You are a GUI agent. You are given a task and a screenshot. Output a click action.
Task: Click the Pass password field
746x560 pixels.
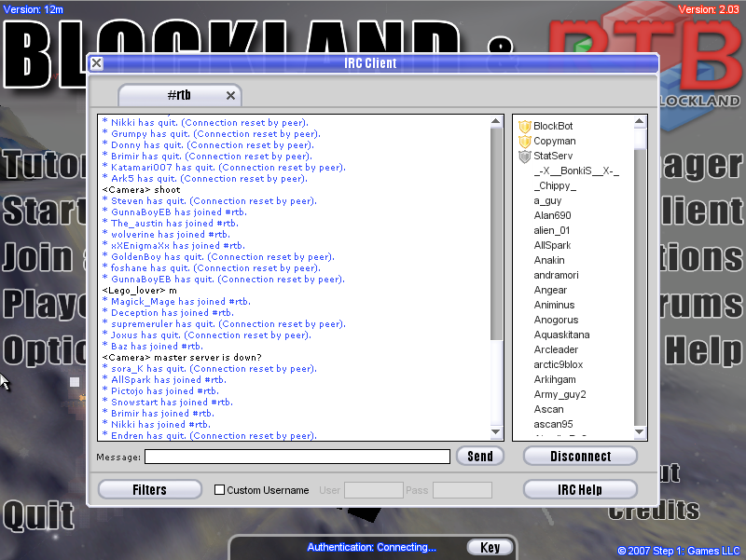pyautogui.click(x=462, y=490)
